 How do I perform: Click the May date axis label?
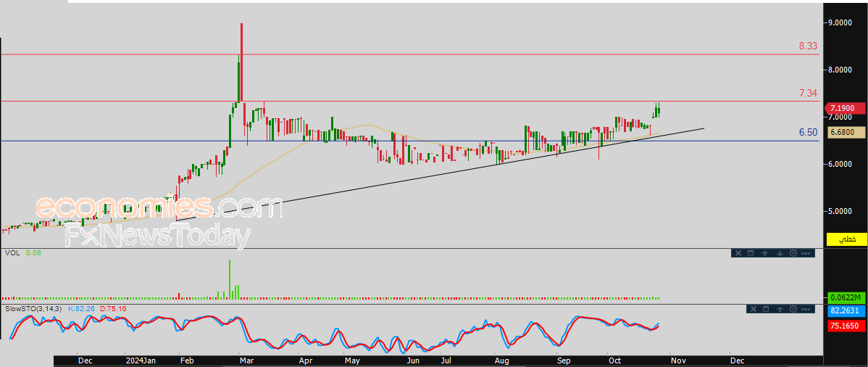click(x=352, y=361)
